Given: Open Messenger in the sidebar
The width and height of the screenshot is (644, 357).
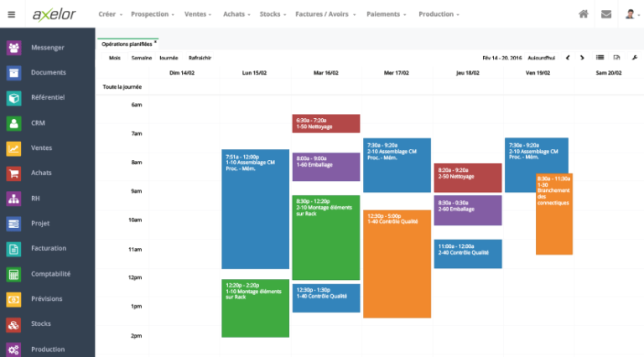Looking at the screenshot, I should click(47, 48).
